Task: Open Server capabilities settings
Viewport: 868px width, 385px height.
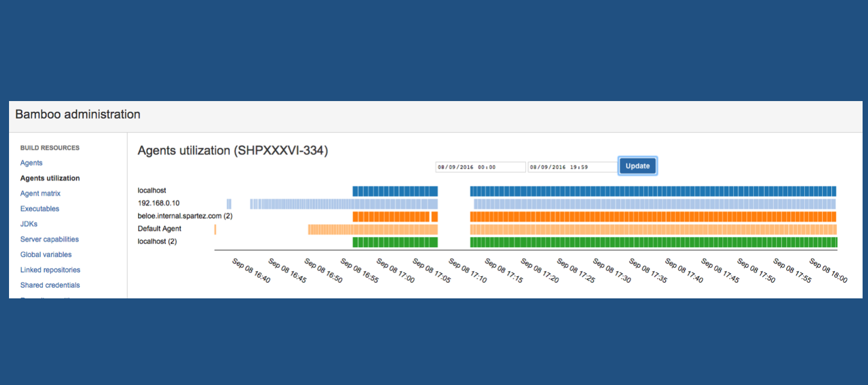Action: 49,239
